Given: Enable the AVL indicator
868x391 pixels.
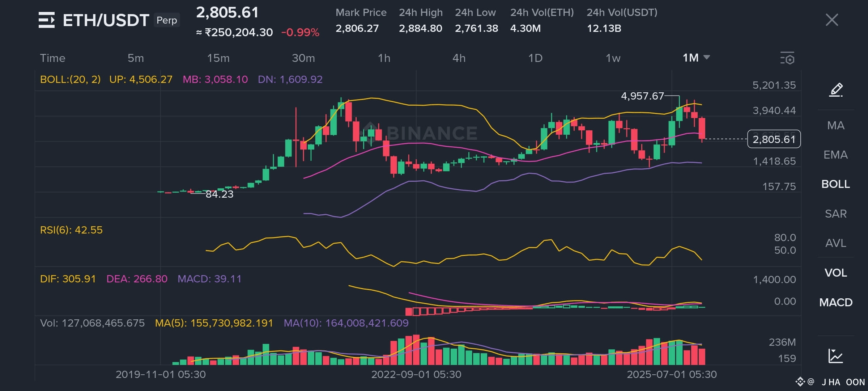Looking at the screenshot, I should click(x=836, y=243).
